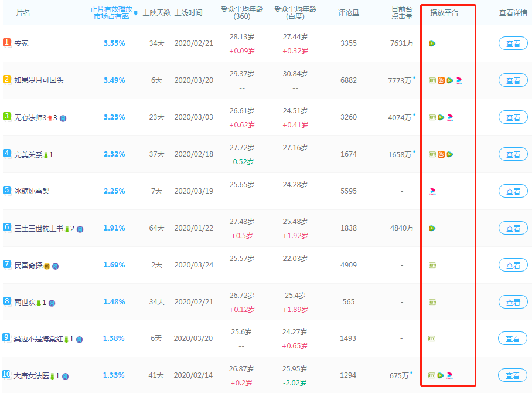532x393 pixels.
Task: Click the 查看 button for 民国奇探
Action: coord(513,265)
